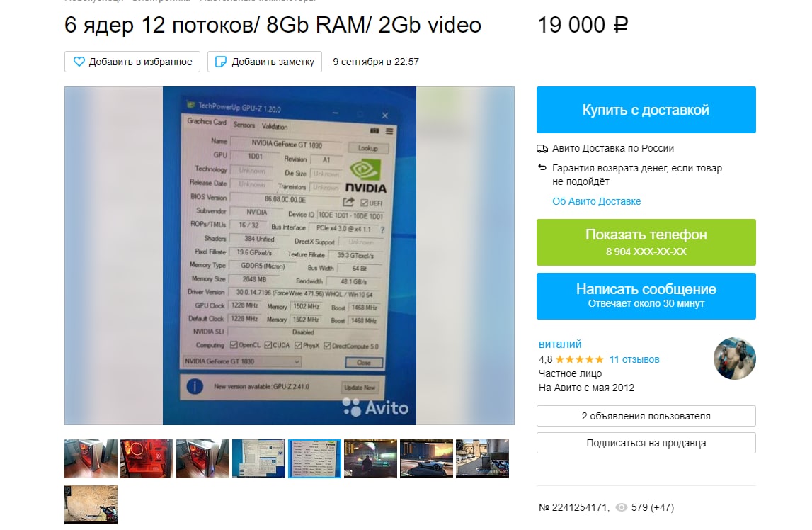Click Написать сообщение button
Image resolution: width=812 pixels, height=530 pixels.
[x=646, y=296]
